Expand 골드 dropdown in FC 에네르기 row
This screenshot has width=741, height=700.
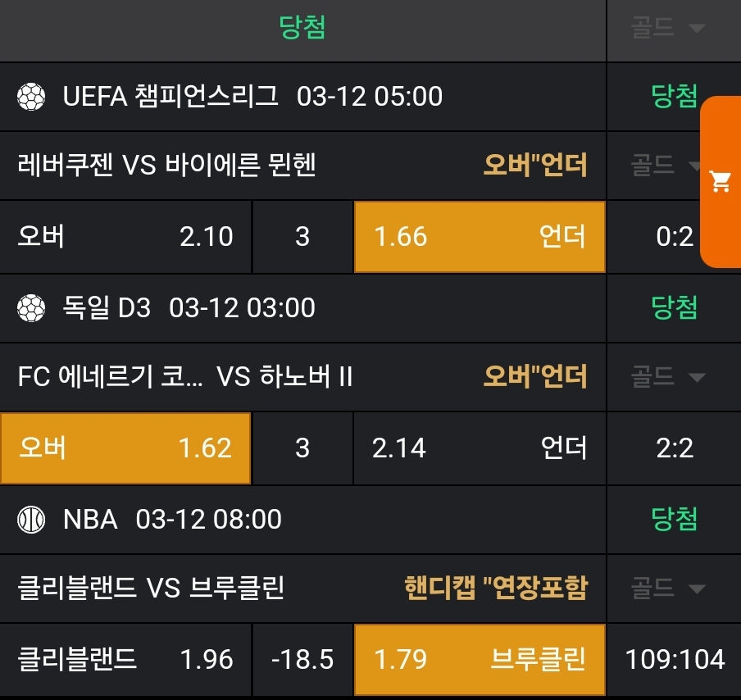(x=667, y=377)
